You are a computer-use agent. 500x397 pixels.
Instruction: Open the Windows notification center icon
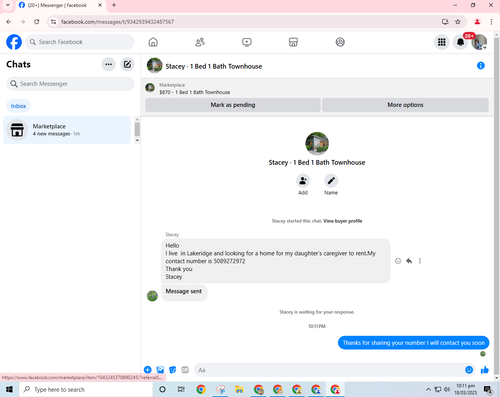[x=488, y=389]
